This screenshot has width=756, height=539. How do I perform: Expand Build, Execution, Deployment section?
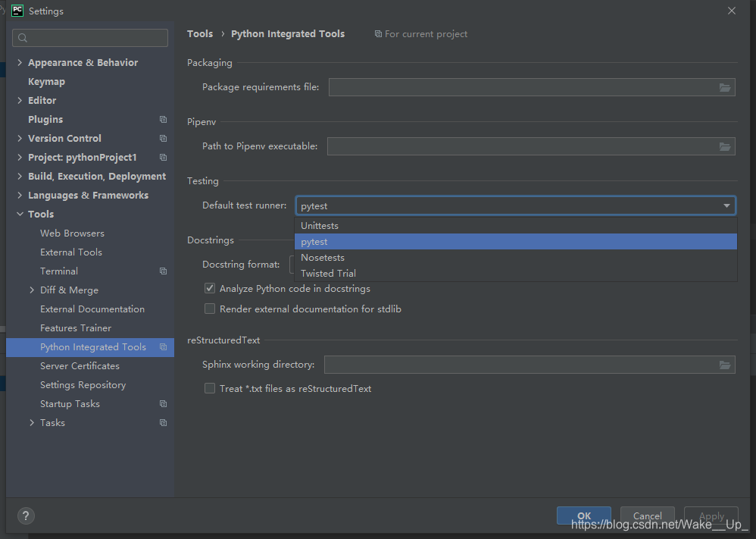20,176
